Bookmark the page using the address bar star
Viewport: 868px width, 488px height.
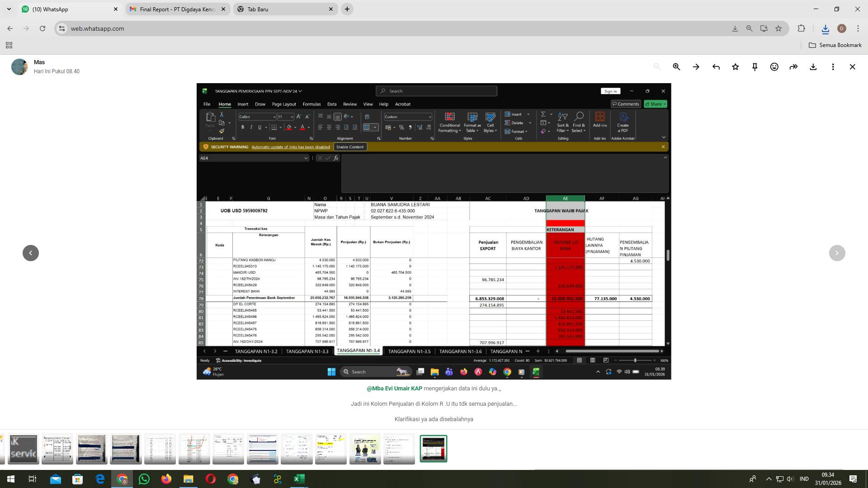tap(778, 28)
